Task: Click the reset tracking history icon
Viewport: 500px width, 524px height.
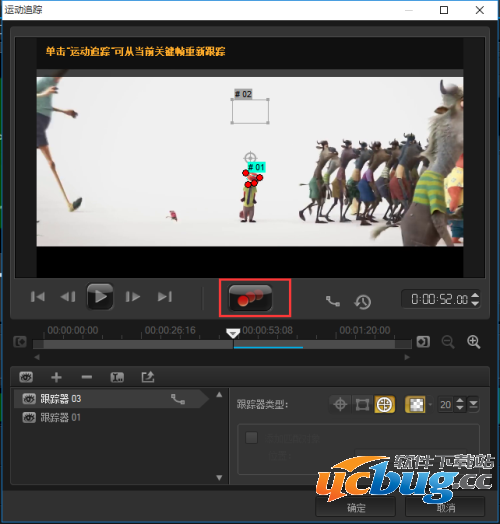Action: (x=363, y=302)
